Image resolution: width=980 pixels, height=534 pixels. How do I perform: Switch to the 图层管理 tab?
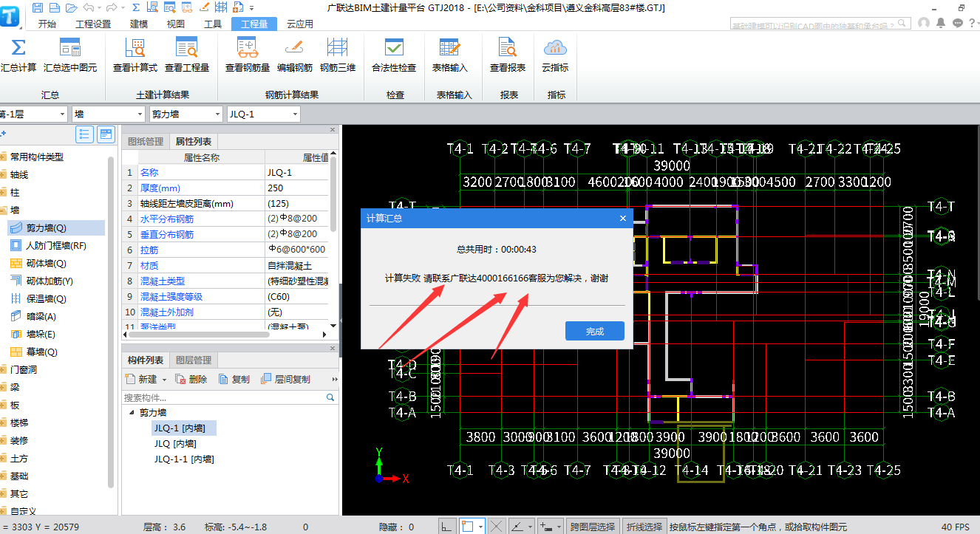(193, 360)
